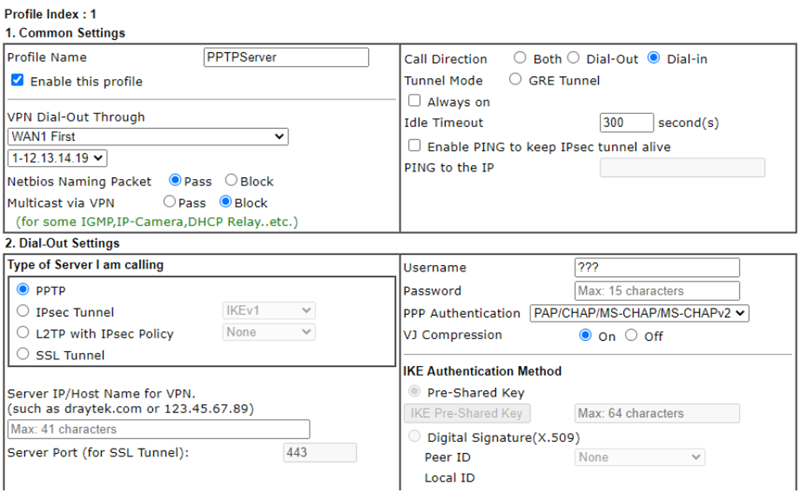Image resolution: width=800 pixels, height=493 pixels.
Task: Click the Profile Name text field
Action: point(286,57)
